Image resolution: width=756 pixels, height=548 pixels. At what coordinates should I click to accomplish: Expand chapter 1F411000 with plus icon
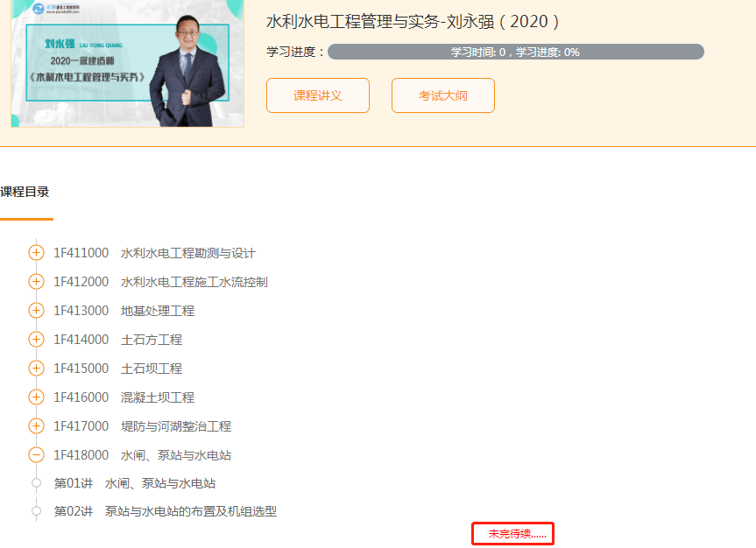36,253
